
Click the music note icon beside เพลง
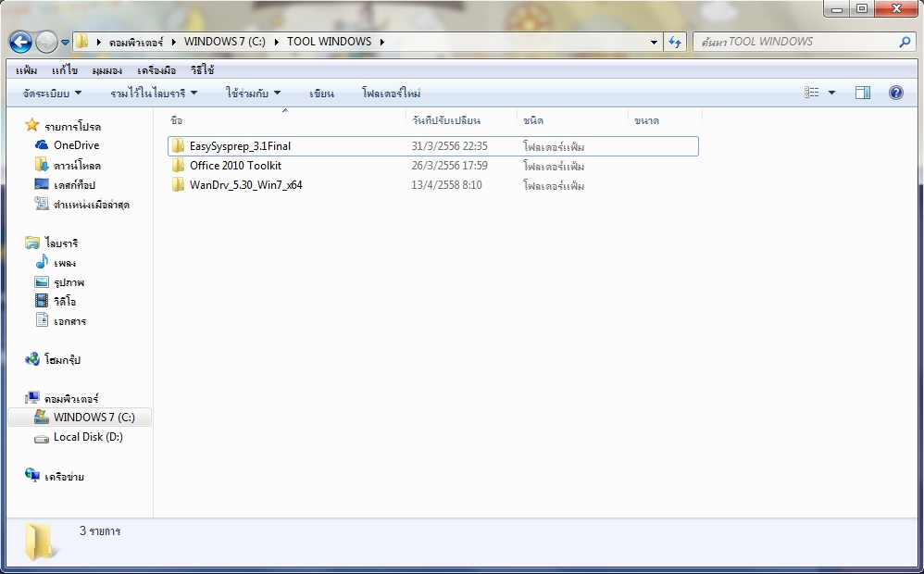click(42, 262)
